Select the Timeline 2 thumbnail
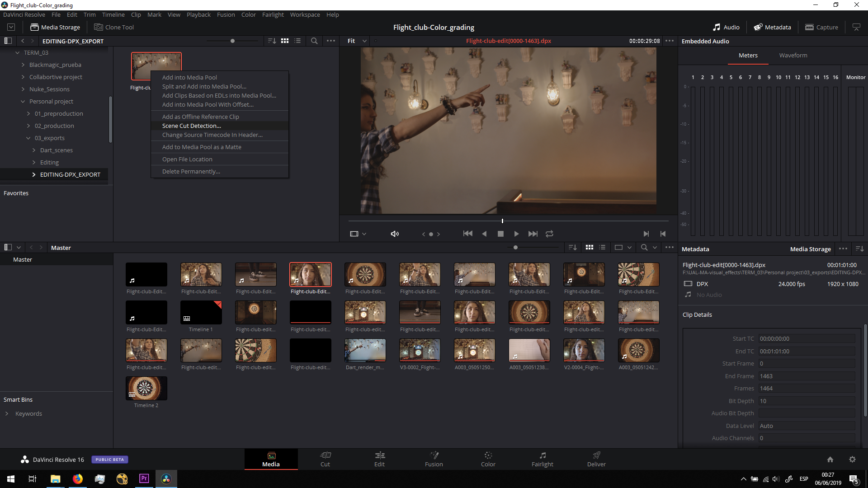 coord(146,388)
